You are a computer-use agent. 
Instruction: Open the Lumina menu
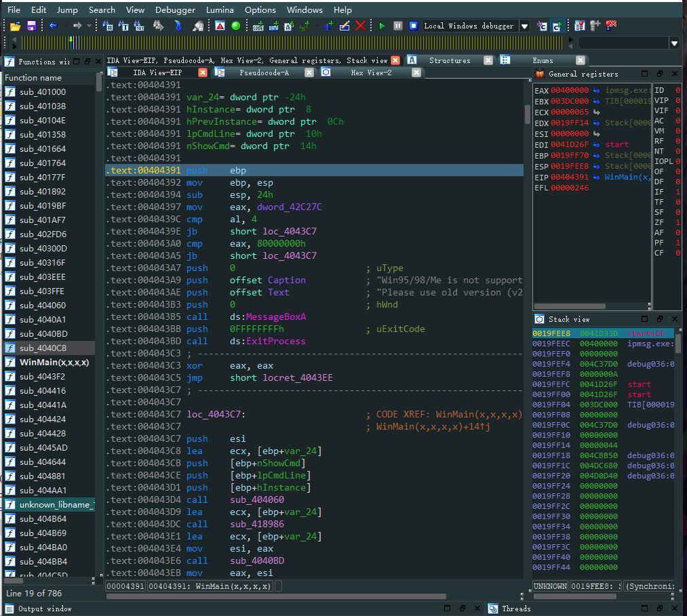[x=220, y=9]
